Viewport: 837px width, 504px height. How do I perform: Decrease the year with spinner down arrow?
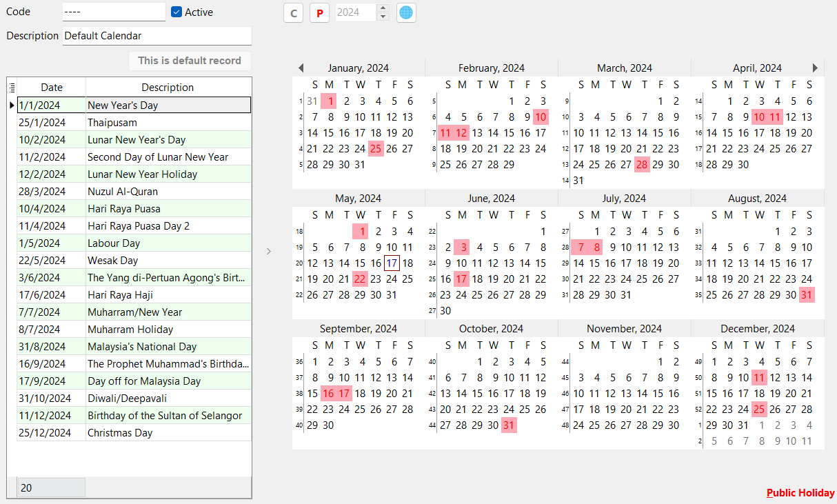tap(383, 17)
